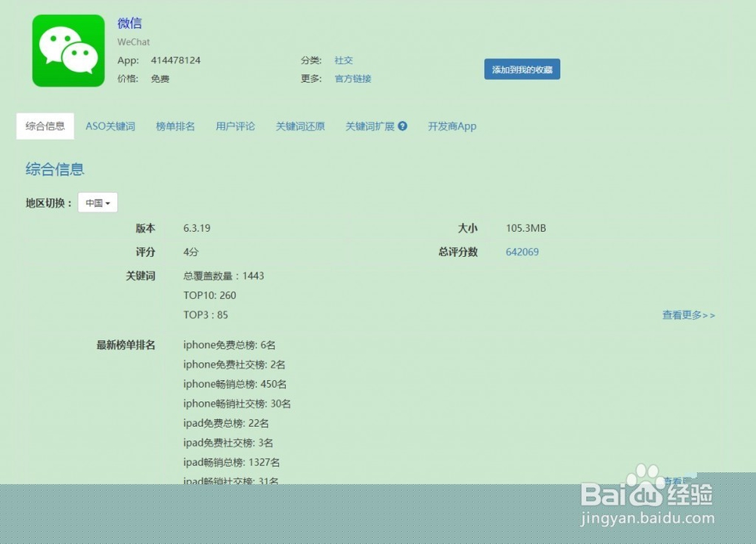Click ipad免费社交榜: 3名 row

click(x=228, y=443)
